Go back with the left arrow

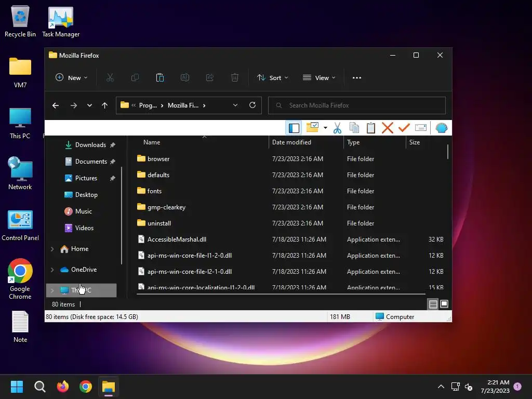[x=56, y=105]
